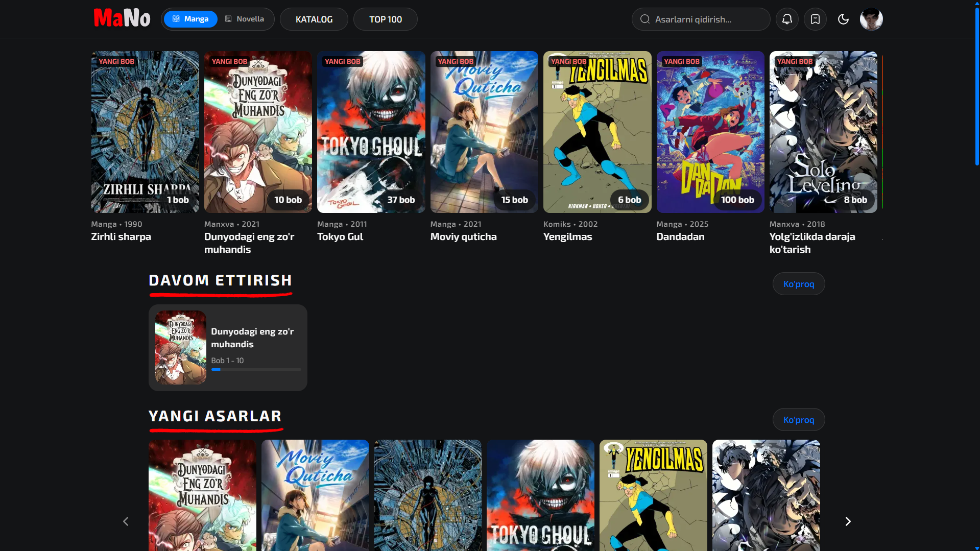Click the Moviy quticha title text
The height and width of the screenshot is (551, 980).
pos(463,237)
